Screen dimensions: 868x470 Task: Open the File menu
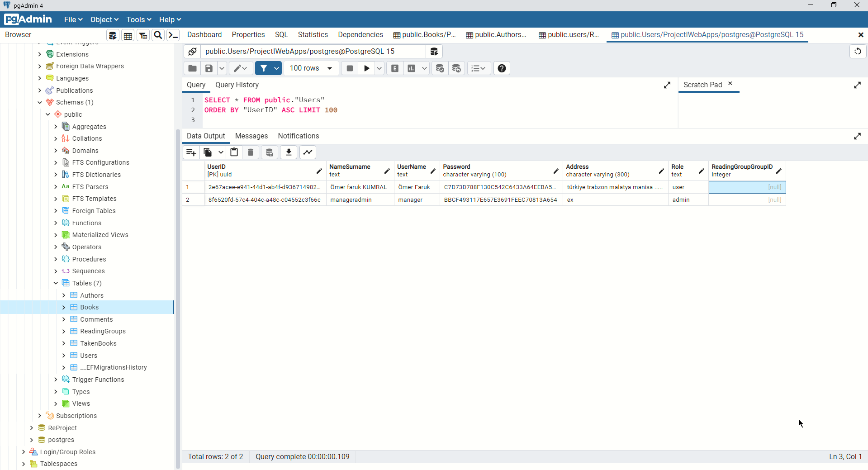click(73, 19)
